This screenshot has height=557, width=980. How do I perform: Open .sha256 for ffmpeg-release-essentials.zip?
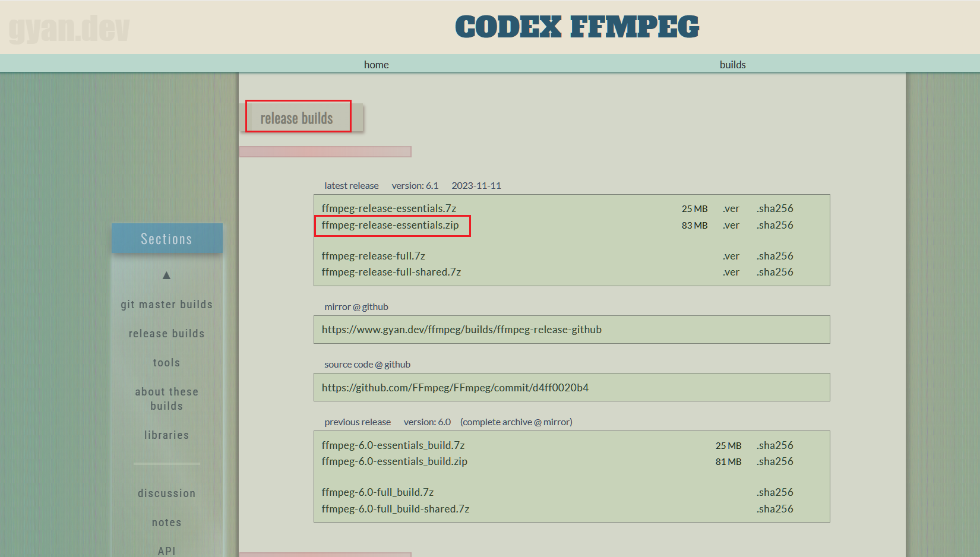(775, 225)
